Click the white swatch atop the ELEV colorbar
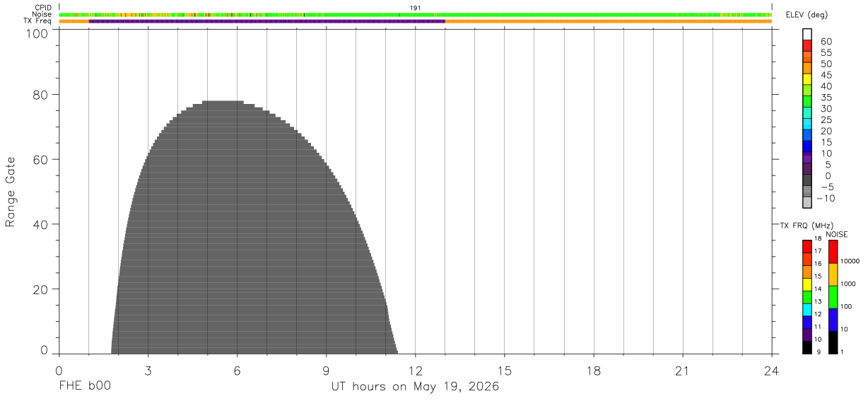This screenshot has width=868, height=401. [807, 34]
